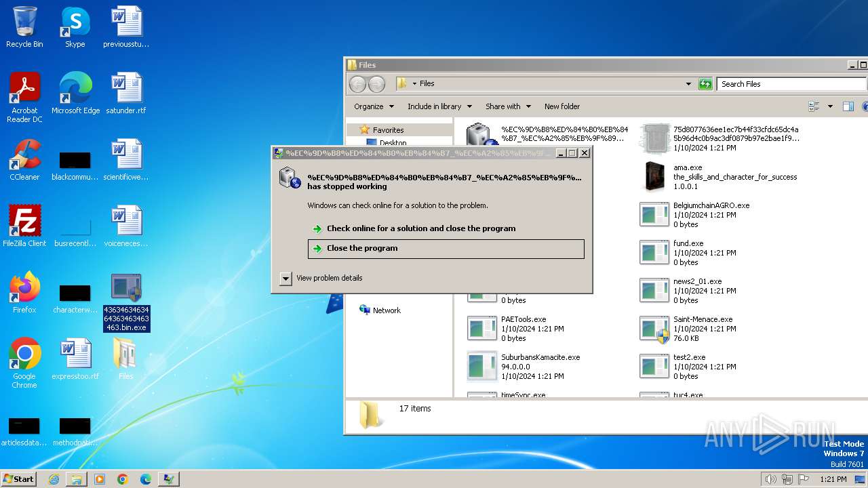
Task: Open the Start menu
Action: 19,479
